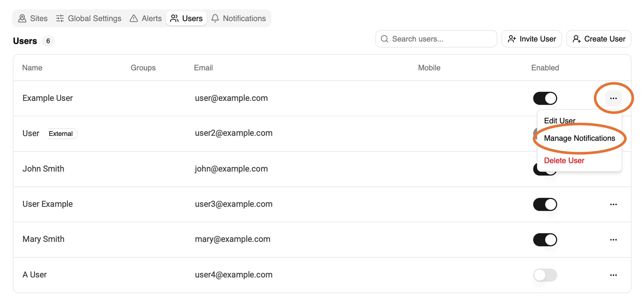Open the more-options menu for Example User
Screen dimensions: 644x308
click(613, 98)
